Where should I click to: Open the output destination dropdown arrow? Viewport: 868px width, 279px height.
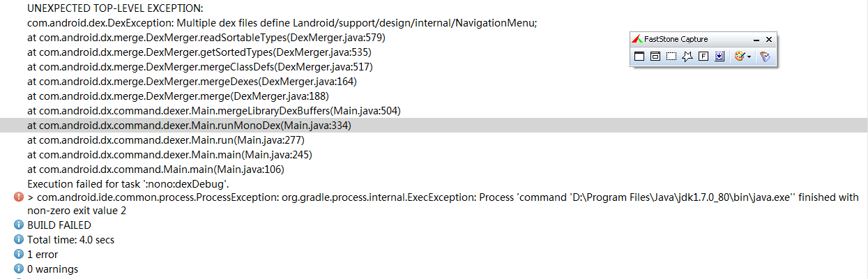(749, 57)
